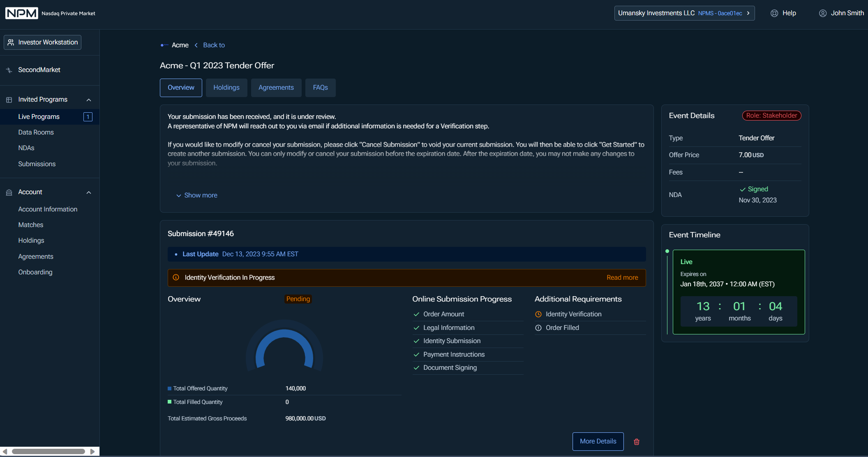The image size is (868, 457).
Task: Collapse the Invited Programs section chevron
Action: [89, 100]
